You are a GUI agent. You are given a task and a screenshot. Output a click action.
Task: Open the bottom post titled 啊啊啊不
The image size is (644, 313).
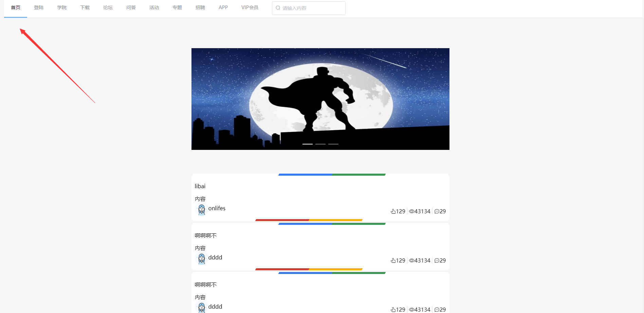206,285
